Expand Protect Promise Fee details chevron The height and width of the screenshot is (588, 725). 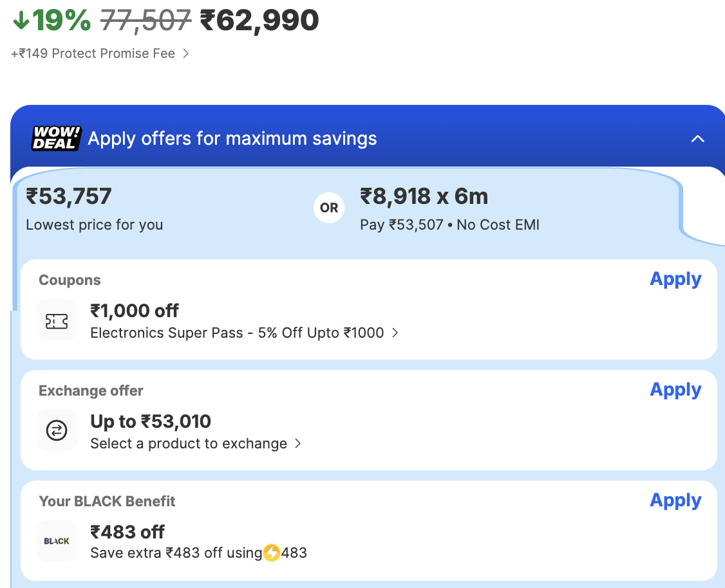click(185, 54)
